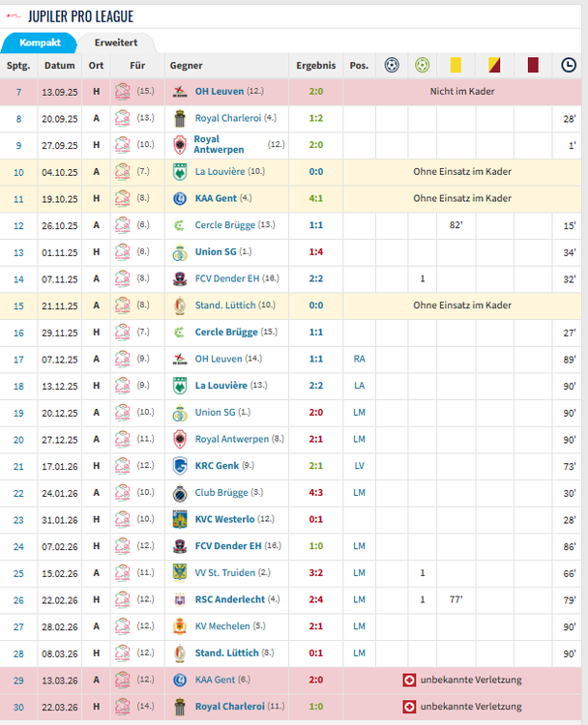The image size is (588, 725).
Task: Open the 2:4 result against RSC Anderlecht
Action: click(x=316, y=599)
